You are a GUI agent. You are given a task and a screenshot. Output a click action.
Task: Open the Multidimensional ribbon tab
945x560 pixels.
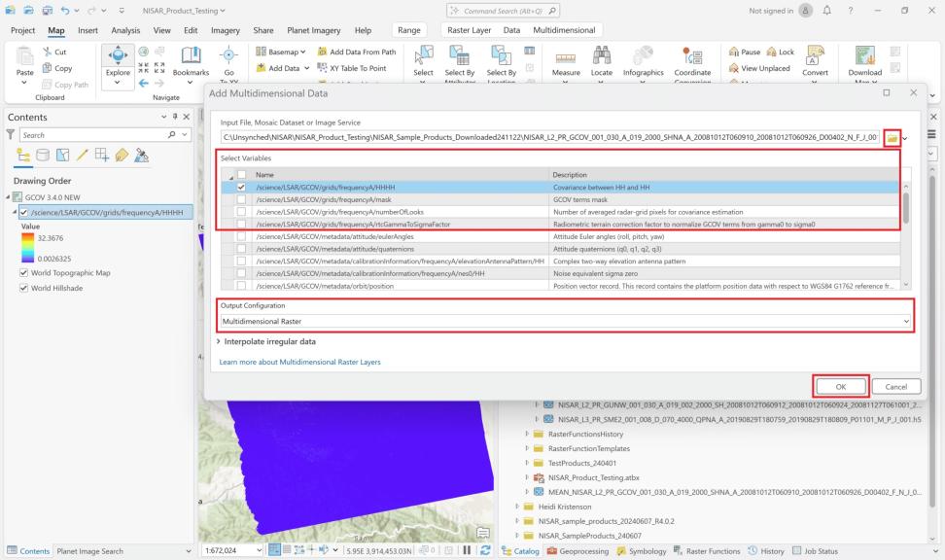pos(564,30)
